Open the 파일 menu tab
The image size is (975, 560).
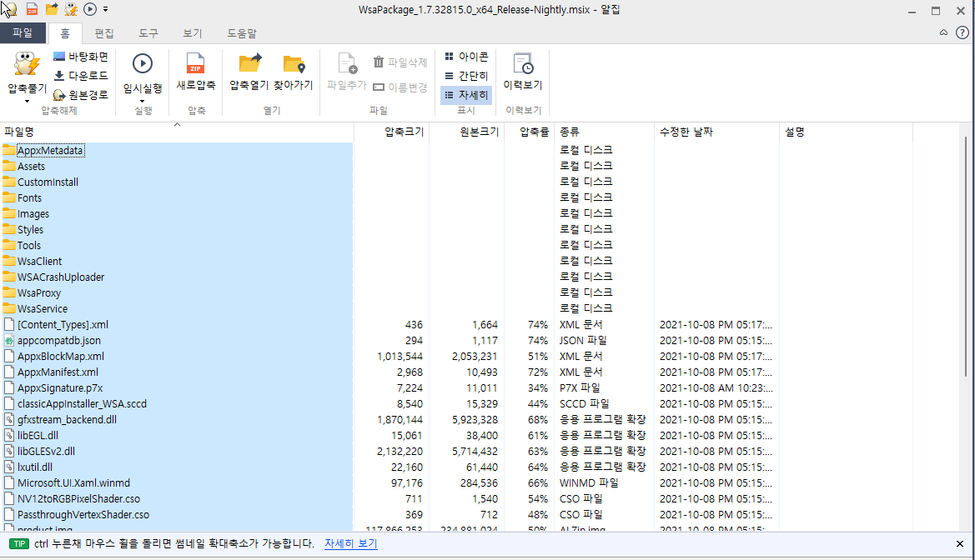(x=23, y=32)
